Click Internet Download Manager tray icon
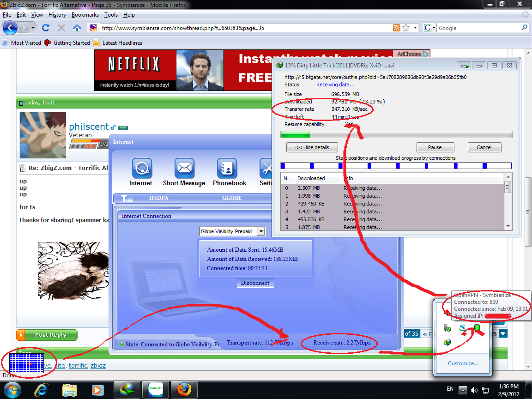This screenshot has width=532, height=399. pyautogui.click(x=447, y=342)
